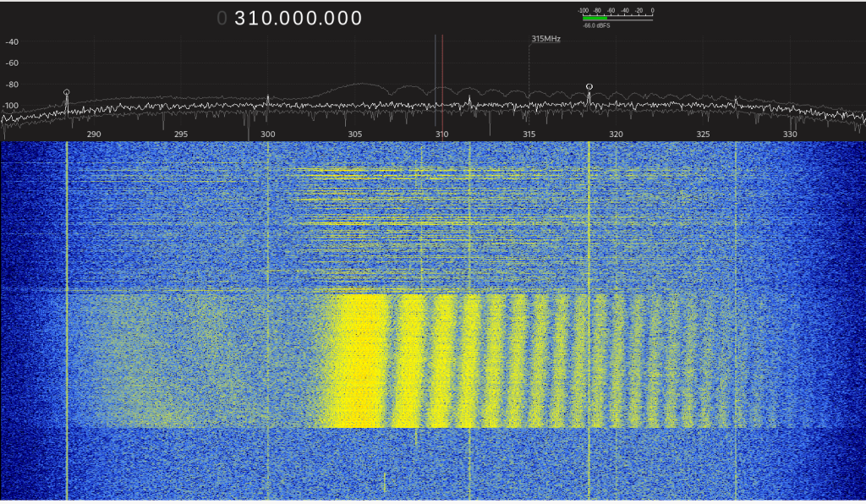This screenshot has width=866, height=504.
Task: Click the 305 frequency axis label
Action: pyautogui.click(x=354, y=134)
